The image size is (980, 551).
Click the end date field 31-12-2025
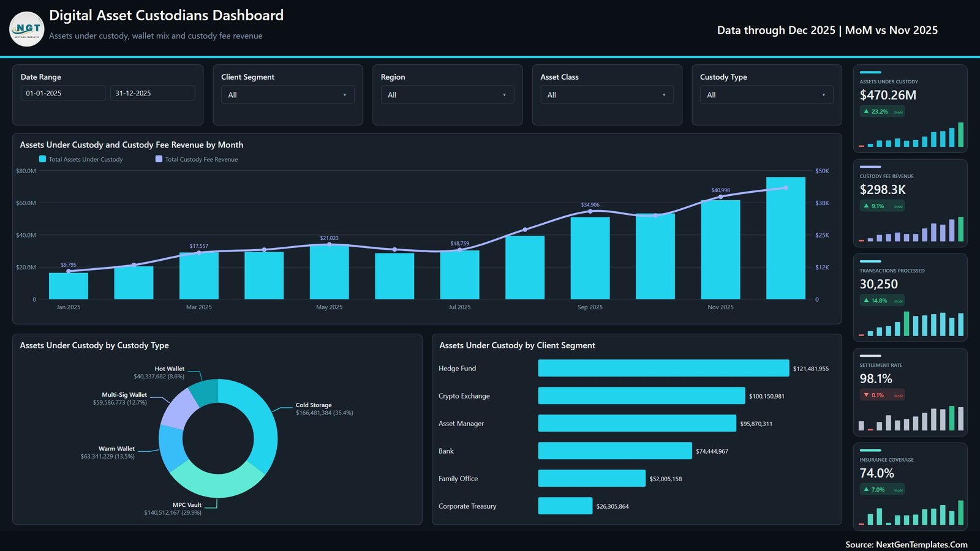[x=153, y=93]
